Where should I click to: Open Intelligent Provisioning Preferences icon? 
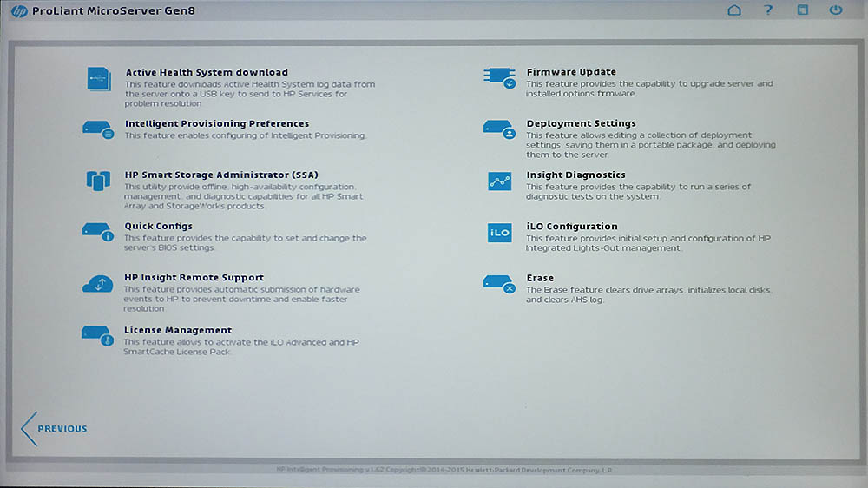click(x=98, y=130)
